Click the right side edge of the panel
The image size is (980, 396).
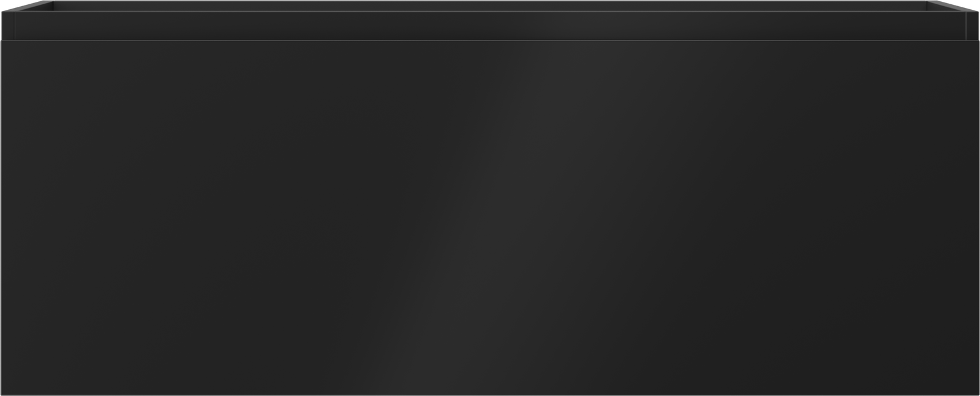point(978,218)
